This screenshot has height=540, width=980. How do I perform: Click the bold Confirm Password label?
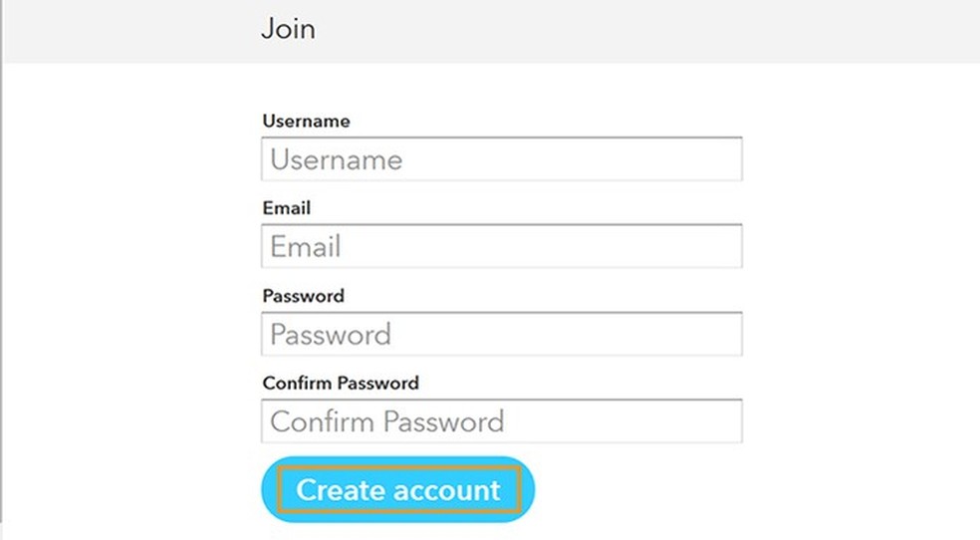coord(341,383)
